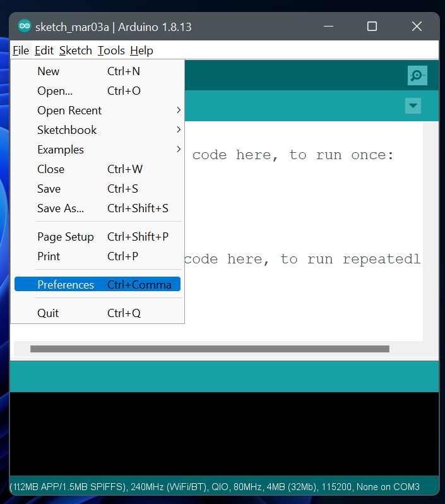The image size is (445, 504).
Task: Open the tab options dropdown arrow
Action: click(x=413, y=105)
